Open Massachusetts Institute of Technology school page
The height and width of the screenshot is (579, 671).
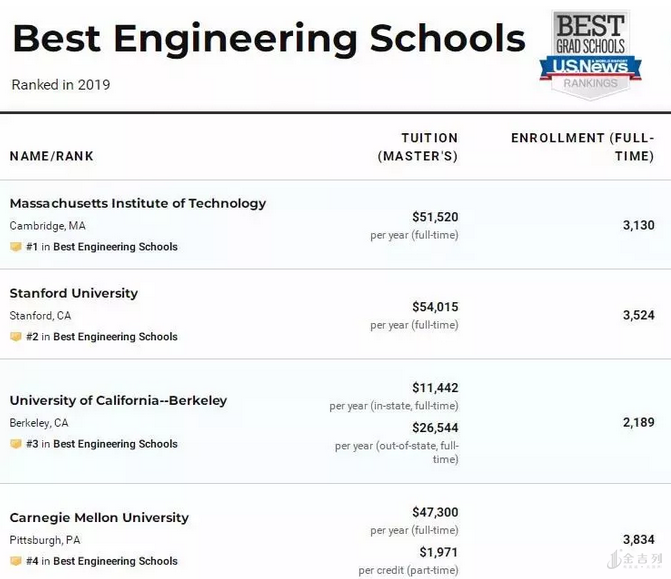click(138, 203)
